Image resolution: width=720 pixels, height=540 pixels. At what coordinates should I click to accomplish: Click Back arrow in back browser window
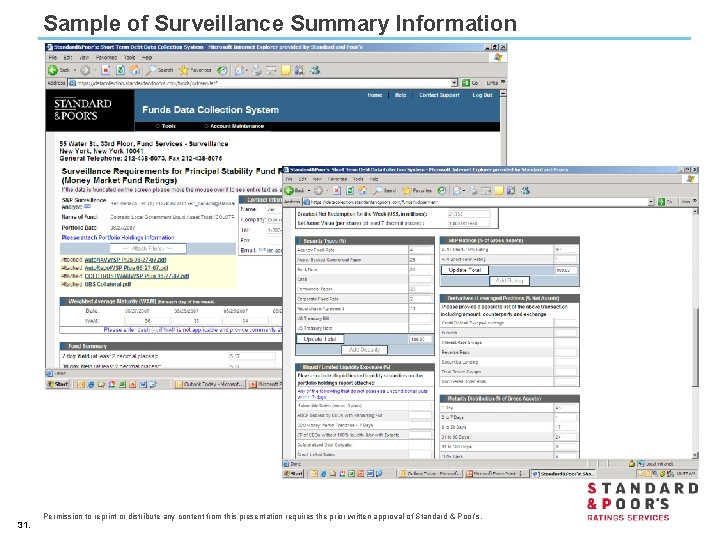point(53,70)
